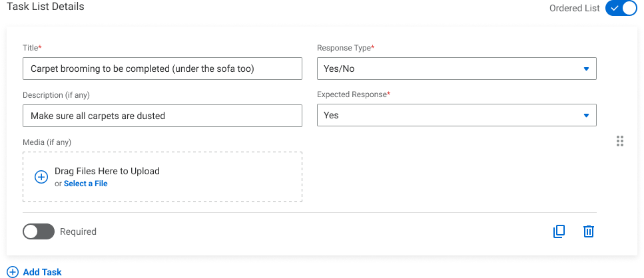Duplicate this task with the copy icon
The image size is (644, 278).
[x=559, y=231]
